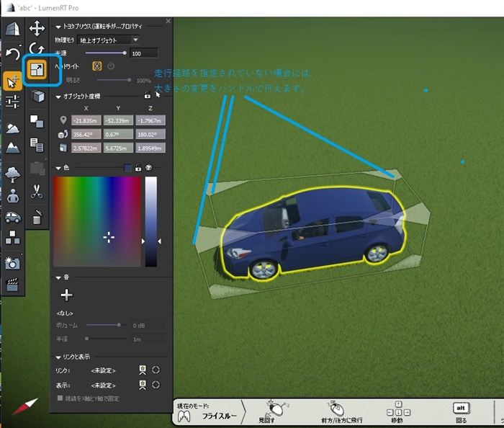
Task: Click the 3D cube box icon
Action: coord(37,96)
